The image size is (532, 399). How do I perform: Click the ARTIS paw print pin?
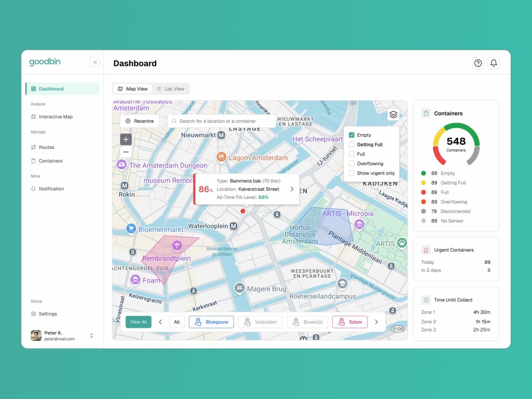pos(402,243)
